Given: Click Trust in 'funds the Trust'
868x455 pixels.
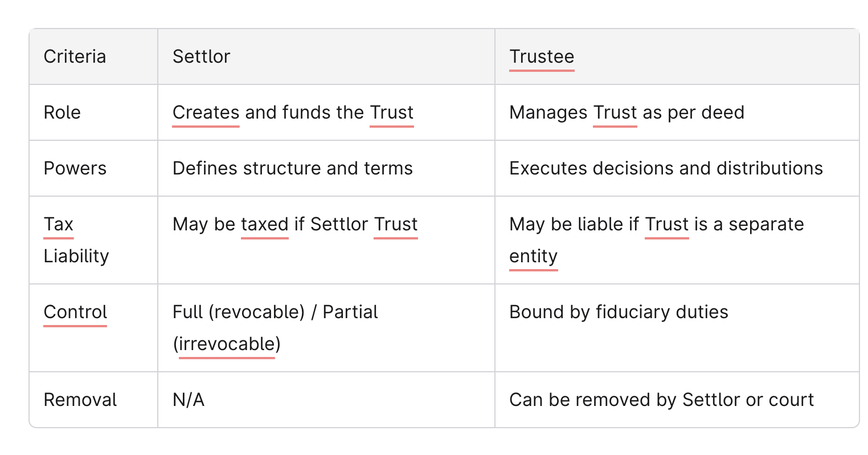Looking at the screenshot, I should click(392, 112).
